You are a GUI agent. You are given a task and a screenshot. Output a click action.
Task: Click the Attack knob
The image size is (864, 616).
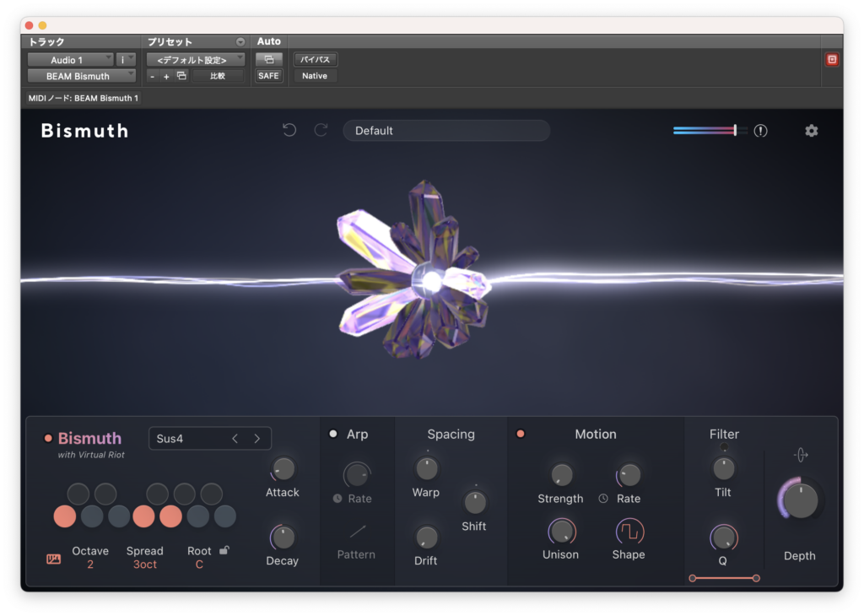[283, 469]
